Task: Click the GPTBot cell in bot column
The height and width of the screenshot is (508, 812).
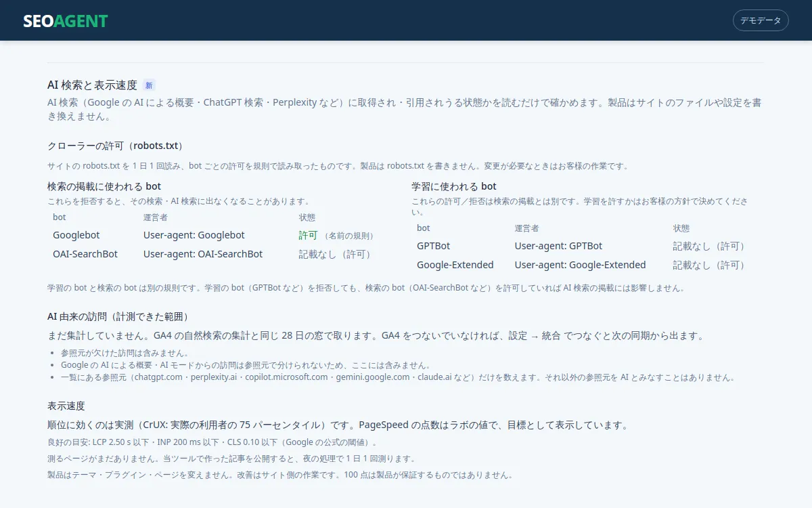Action: coord(433,246)
